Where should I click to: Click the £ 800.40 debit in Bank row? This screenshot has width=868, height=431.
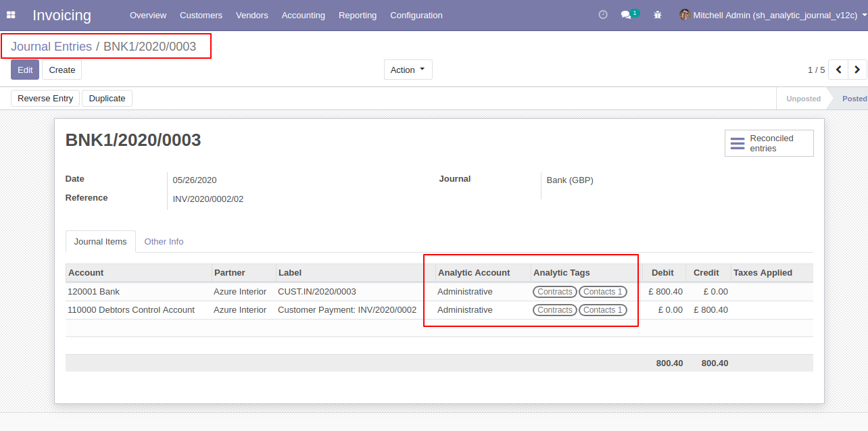[x=665, y=292]
